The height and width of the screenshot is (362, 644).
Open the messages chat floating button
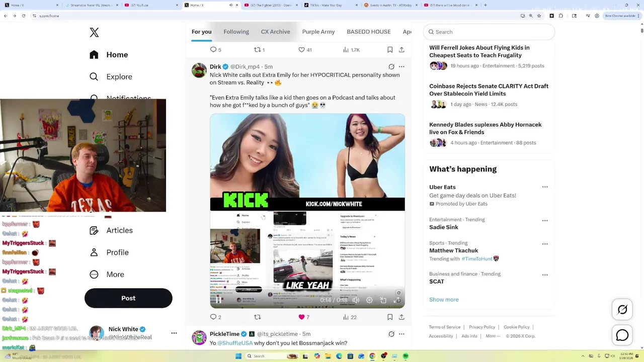(622, 335)
